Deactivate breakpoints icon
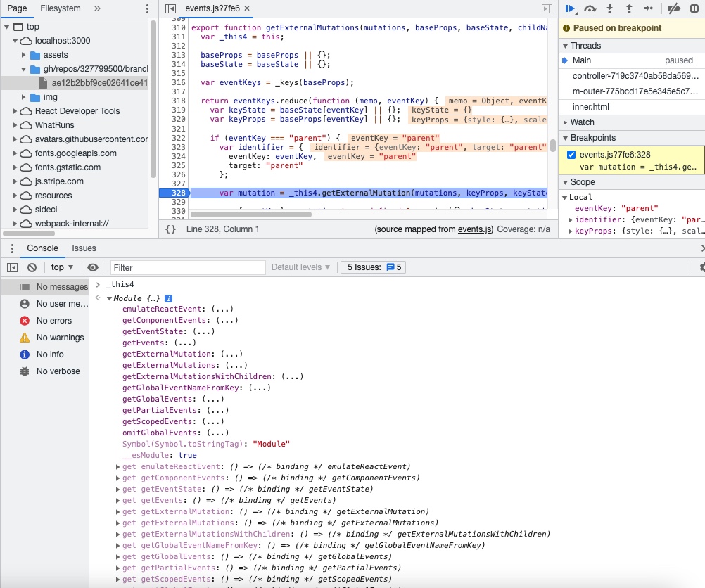Viewport: 705px width, 588px height. click(673, 8)
